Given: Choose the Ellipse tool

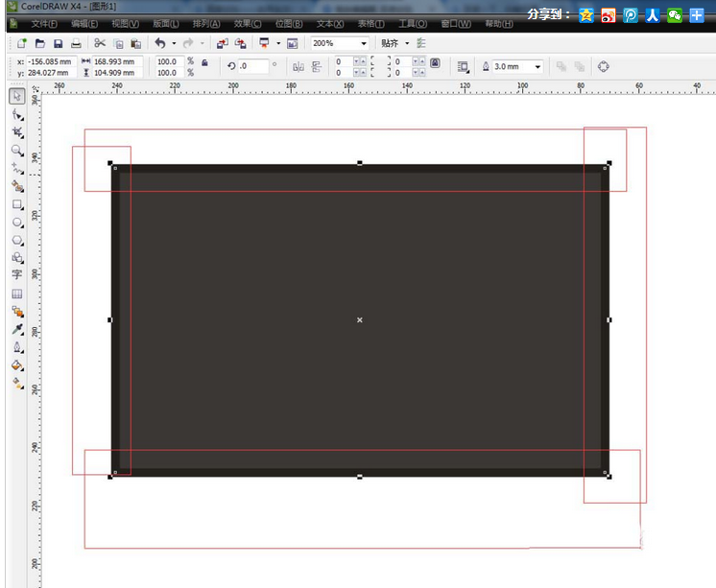Looking at the screenshot, I should point(17,223).
